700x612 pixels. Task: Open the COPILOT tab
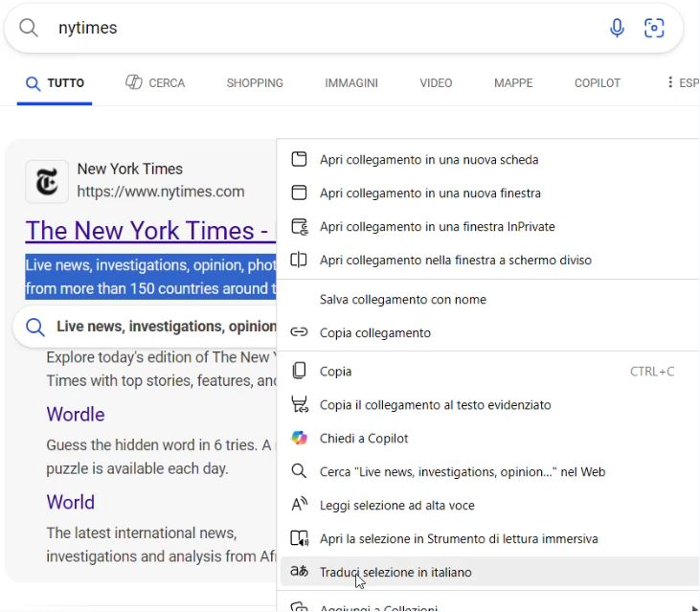(598, 83)
